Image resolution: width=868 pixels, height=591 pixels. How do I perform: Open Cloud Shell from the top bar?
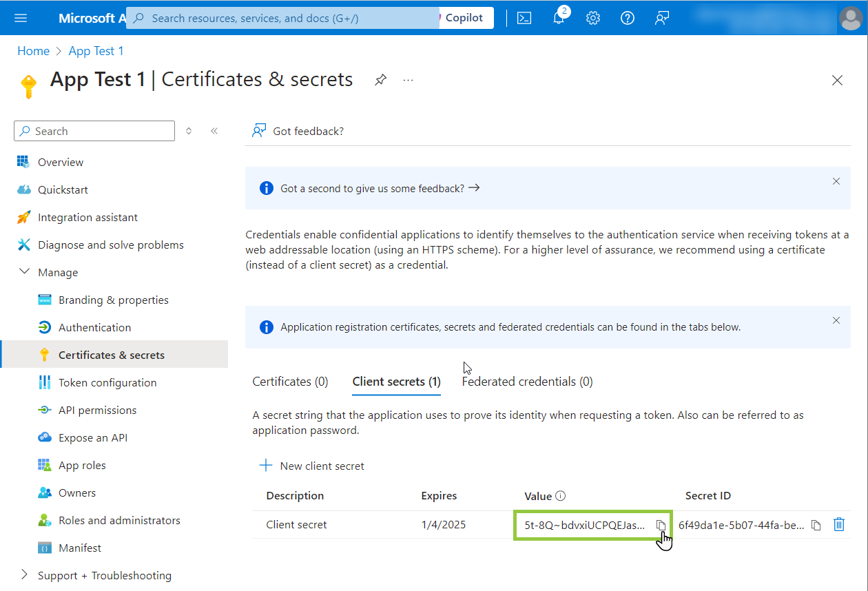(x=524, y=18)
